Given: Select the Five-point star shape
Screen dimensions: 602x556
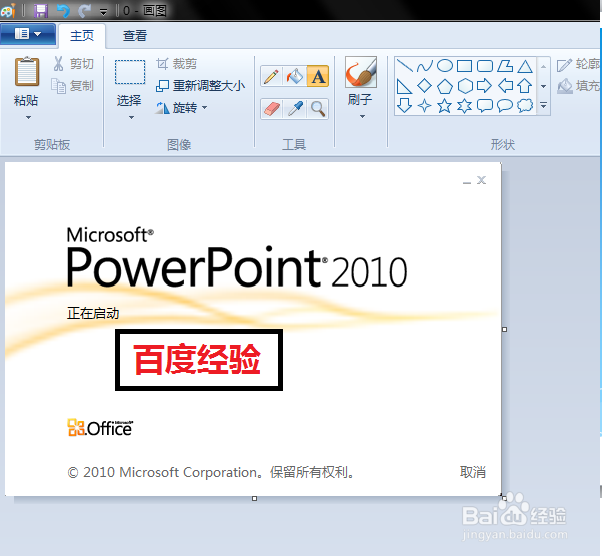Looking at the screenshot, I should (x=445, y=105).
